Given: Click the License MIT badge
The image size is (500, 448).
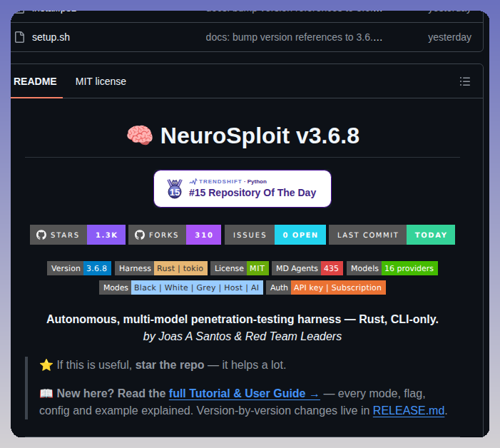Looking at the screenshot, I should [x=240, y=268].
